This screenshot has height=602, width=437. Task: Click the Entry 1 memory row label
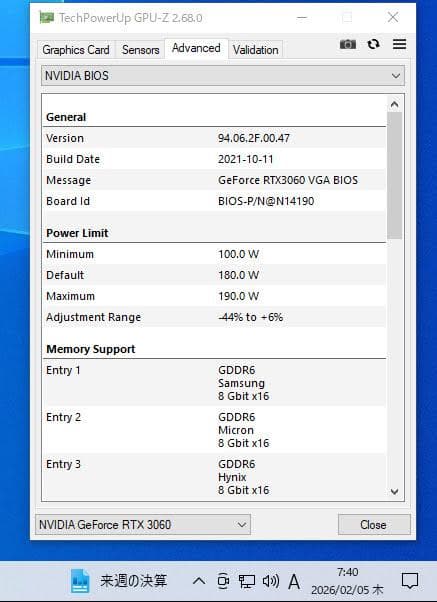[63, 370]
